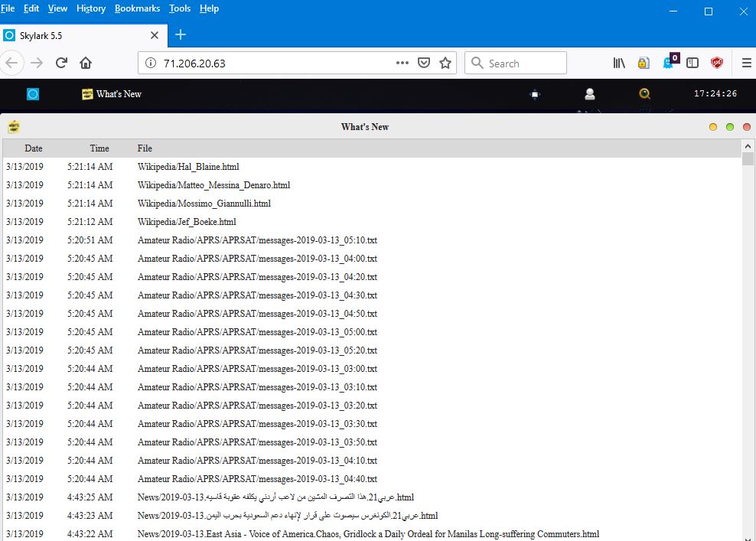Click the What's New window title icon
Screen dimensions: 756x541
point(14,127)
